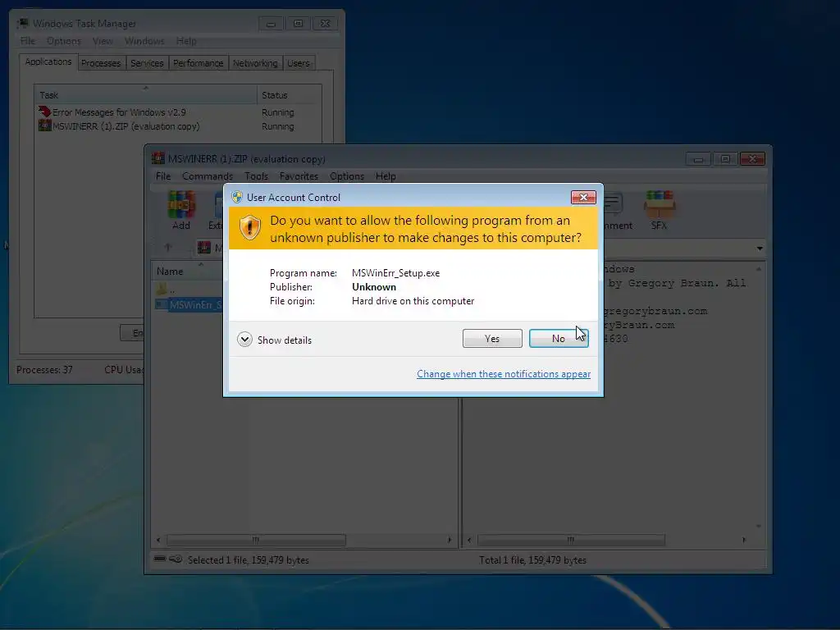The width and height of the screenshot is (840, 630).
Task: Open Task Manager File menu
Action: point(27,41)
